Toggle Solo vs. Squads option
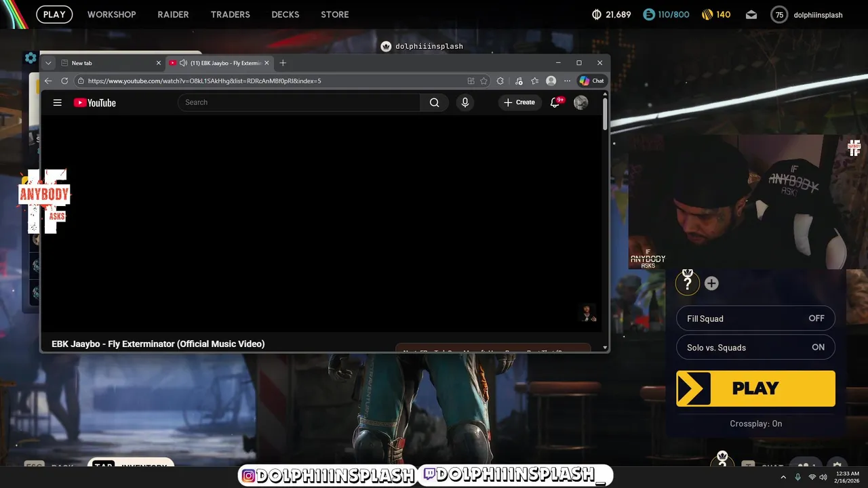This screenshot has width=868, height=488. point(755,348)
